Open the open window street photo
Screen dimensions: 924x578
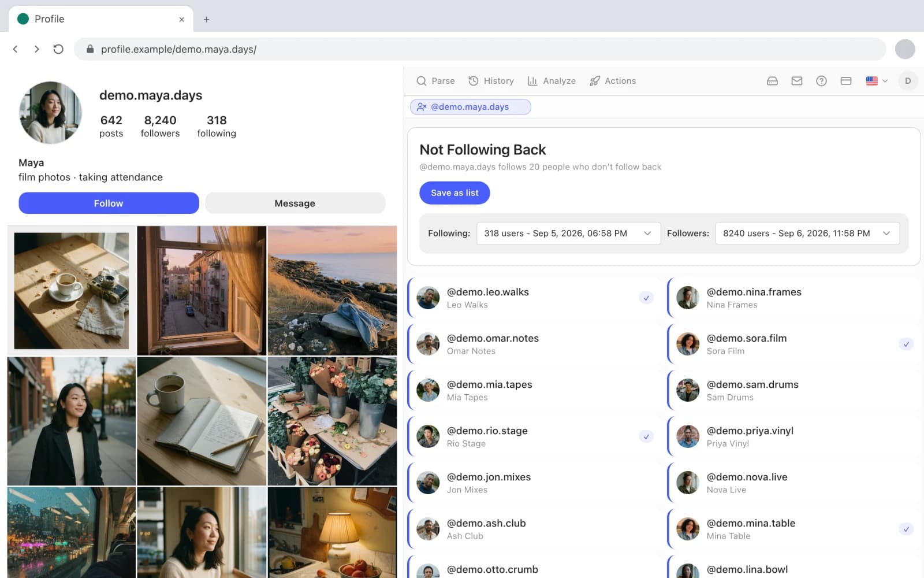202,291
